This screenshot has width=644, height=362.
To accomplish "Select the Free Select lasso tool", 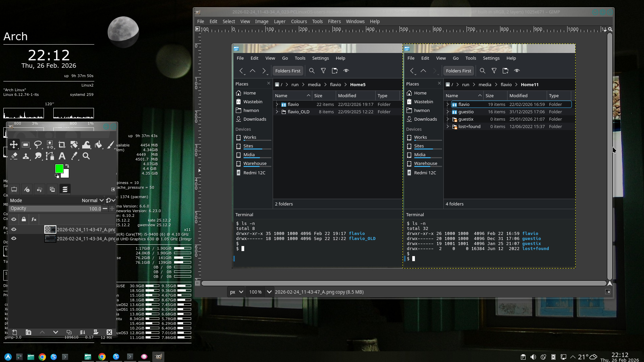I will [x=38, y=144].
